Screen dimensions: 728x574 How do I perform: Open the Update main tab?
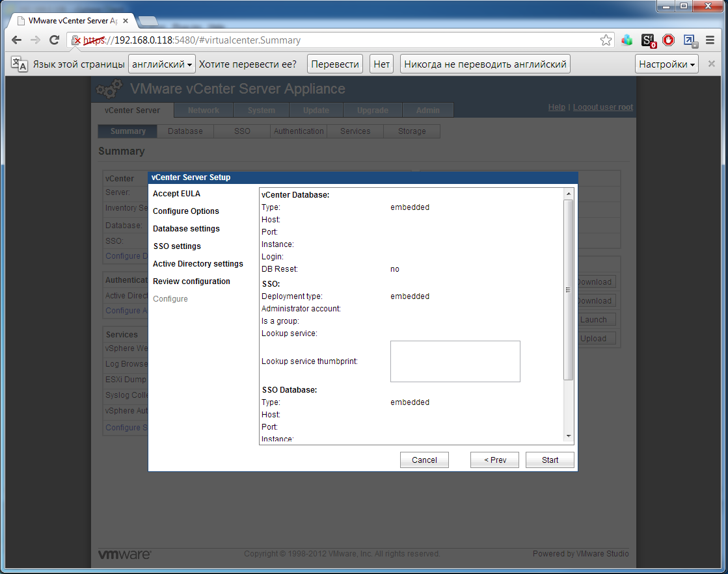tap(316, 110)
